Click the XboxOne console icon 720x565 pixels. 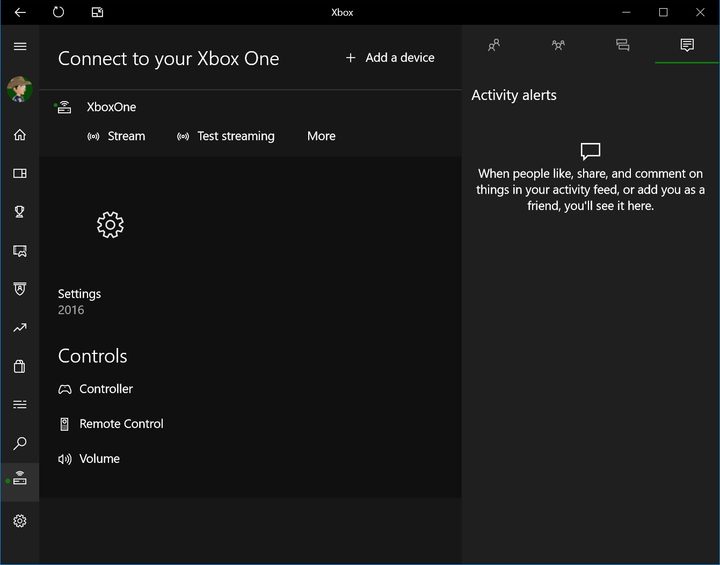click(63, 107)
